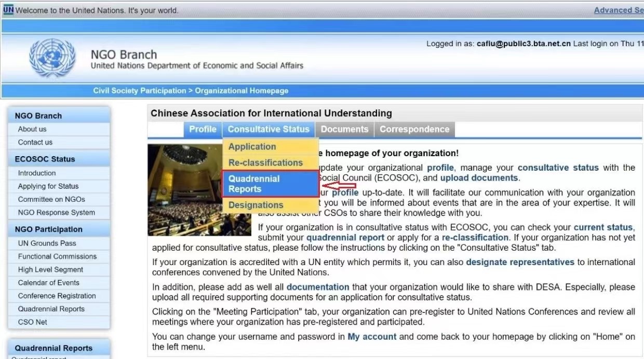Follow the 'documentation' link
Screen dimensions: 644x359
[x=318, y=287]
